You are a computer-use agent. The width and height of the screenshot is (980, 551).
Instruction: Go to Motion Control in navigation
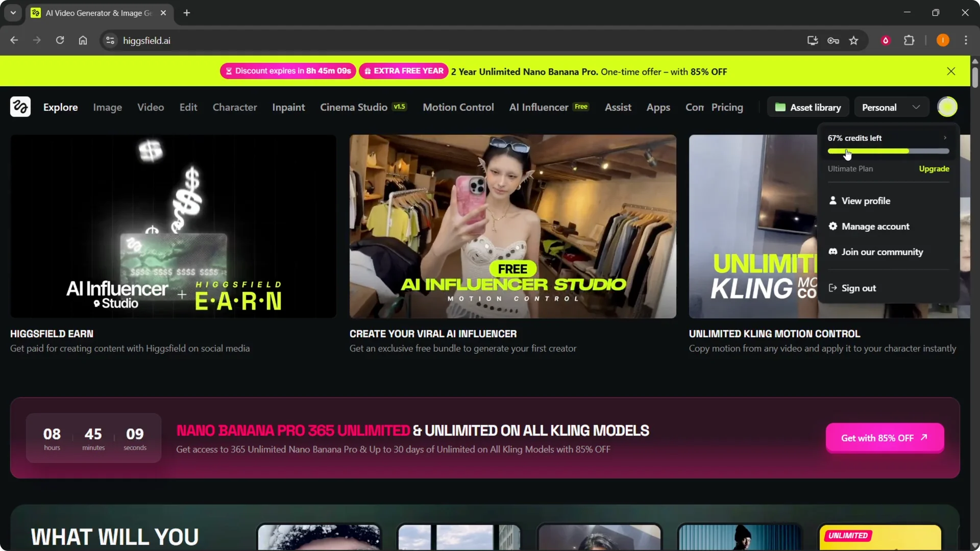point(458,107)
